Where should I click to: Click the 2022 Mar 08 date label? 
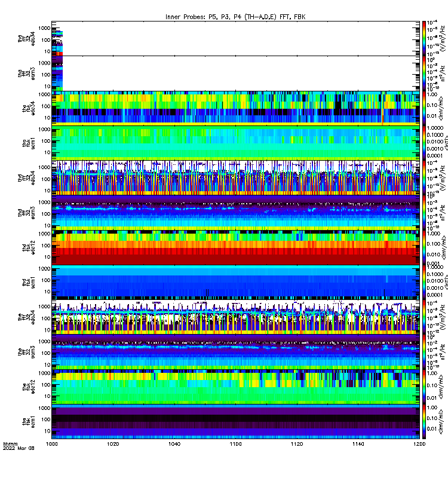(19, 448)
